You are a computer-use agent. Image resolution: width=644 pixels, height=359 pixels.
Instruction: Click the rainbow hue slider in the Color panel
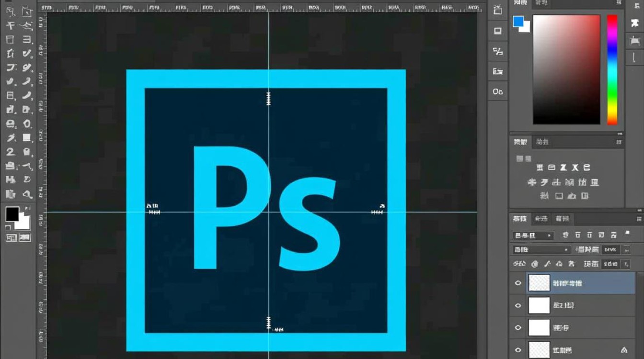[x=612, y=69]
